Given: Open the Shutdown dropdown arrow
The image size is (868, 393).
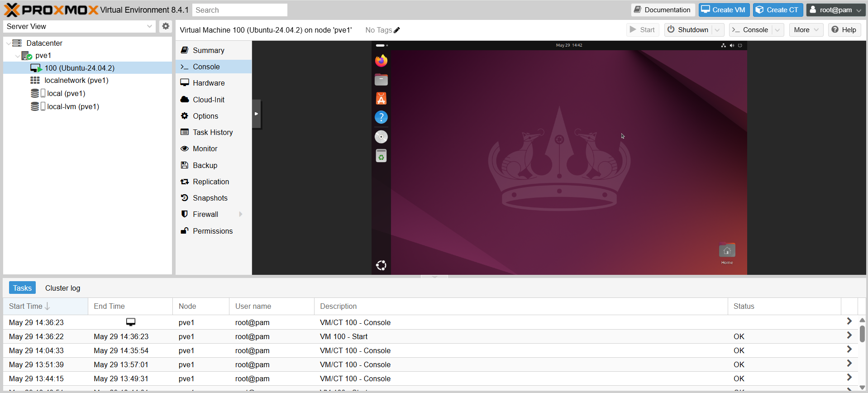Looking at the screenshot, I should pos(717,30).
